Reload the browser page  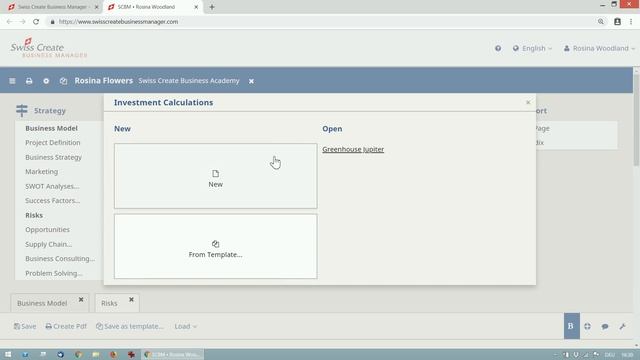tap(36, 22)
